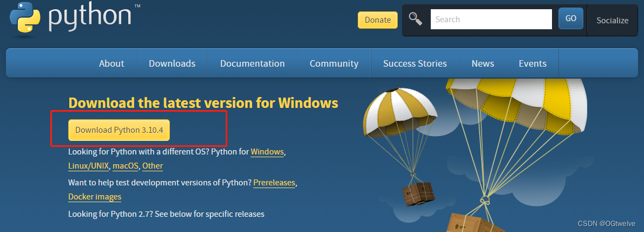Open the Downloads menu

172,63
